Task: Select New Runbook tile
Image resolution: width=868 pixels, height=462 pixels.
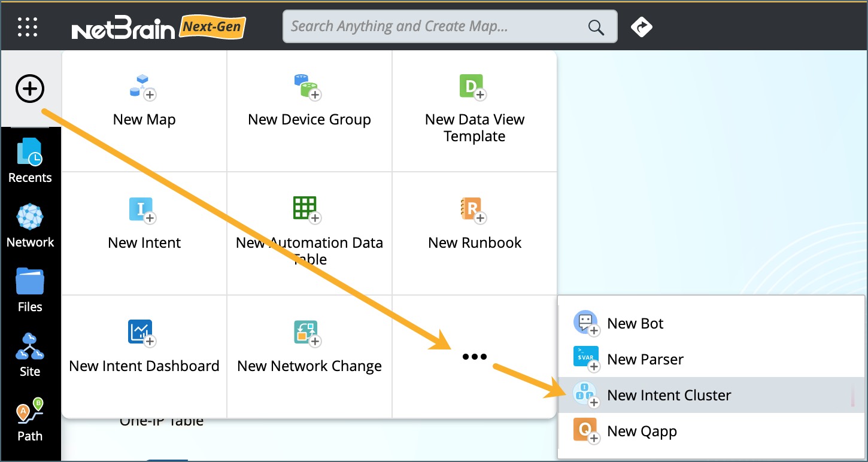Action: click(474, 224)
